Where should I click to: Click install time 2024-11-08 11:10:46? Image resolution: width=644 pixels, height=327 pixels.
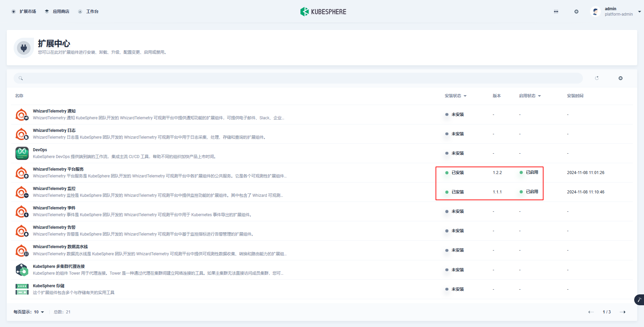click(x=586, y=192)
